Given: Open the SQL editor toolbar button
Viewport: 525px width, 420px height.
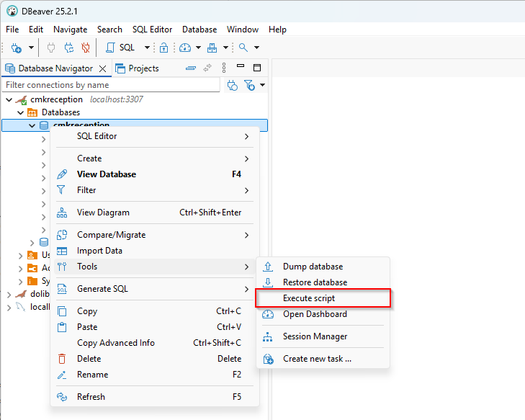Looking at the screenshot, I should point(120,48).
